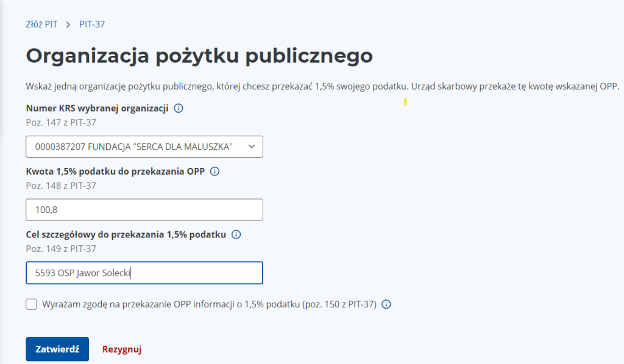The height and width of the screenshot is (364, 624).
Task: Click the 'Kwota 1,5% podatku do przekazania OPP' label
Action: (x=115, y=171)
